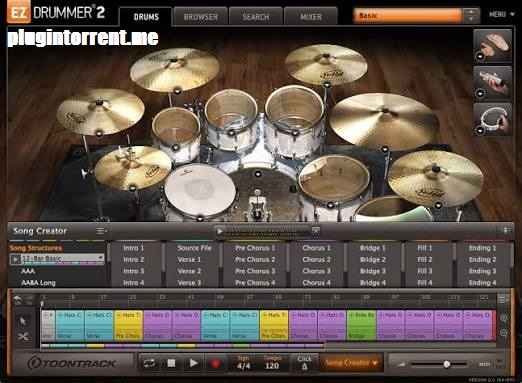Open the MENU dropdown at top right
Image resolution: width=522 pixels, height=383 pixels.
coord(501,14)
